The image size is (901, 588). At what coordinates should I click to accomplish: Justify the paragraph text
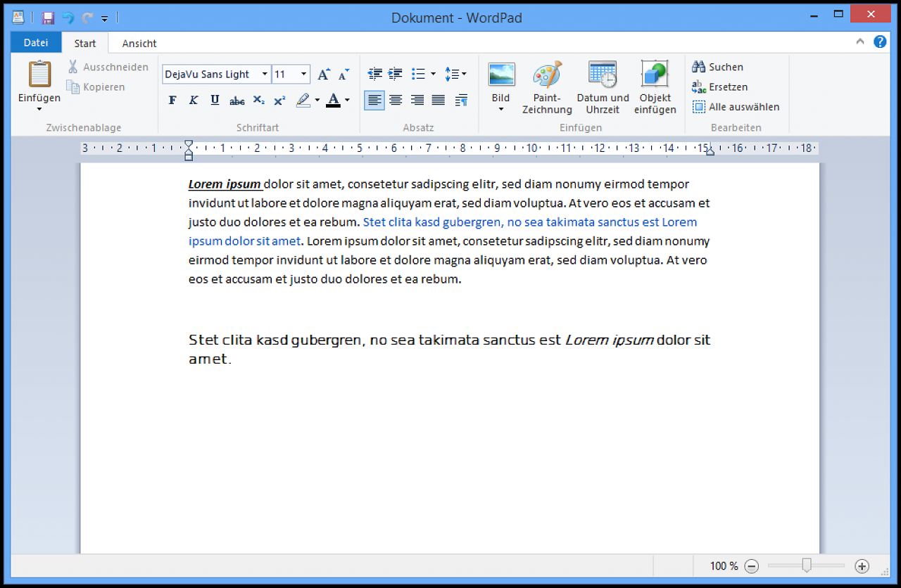coord(439,101)
